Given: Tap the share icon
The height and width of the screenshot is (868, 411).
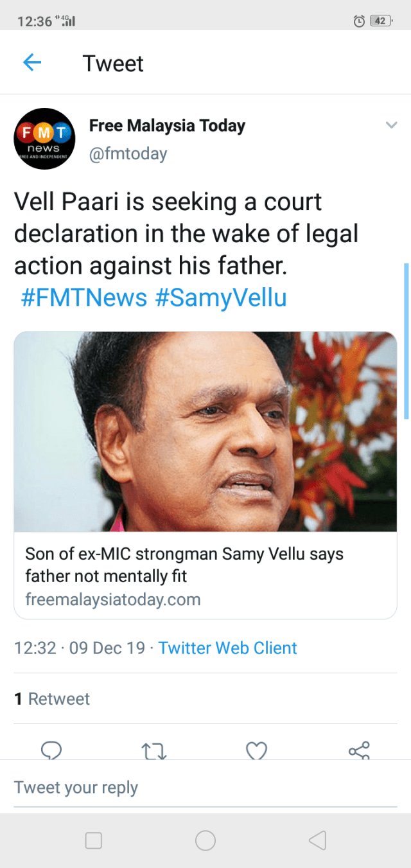Looking at the screenshot, I should pos(359,750).
